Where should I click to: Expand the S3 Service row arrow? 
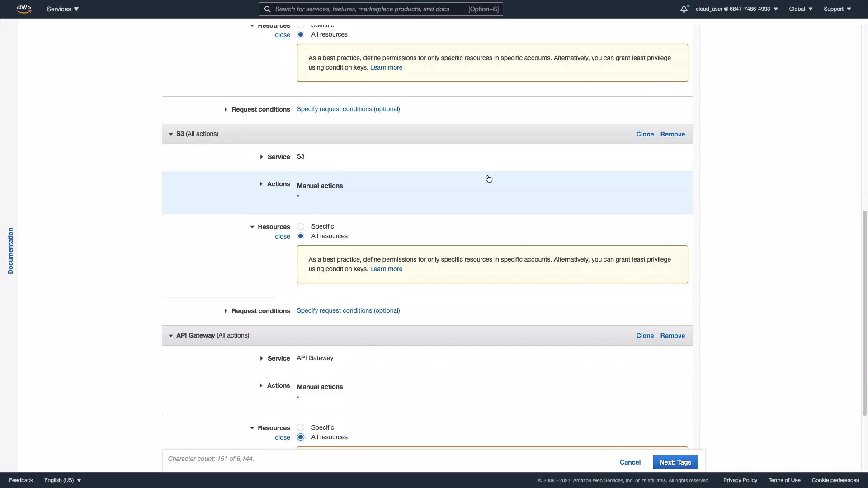(x=261, y=157)
